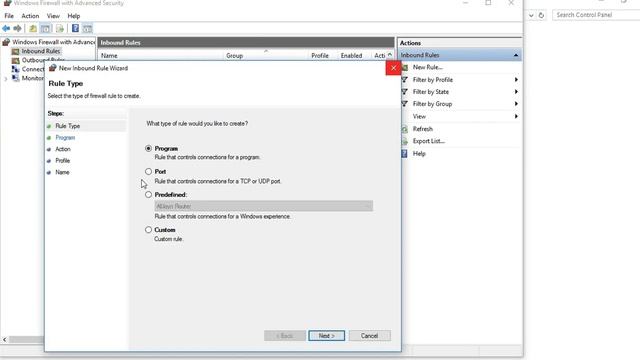Open the View menu in menu bar
The image size is (640, 360).
(53, 16)
